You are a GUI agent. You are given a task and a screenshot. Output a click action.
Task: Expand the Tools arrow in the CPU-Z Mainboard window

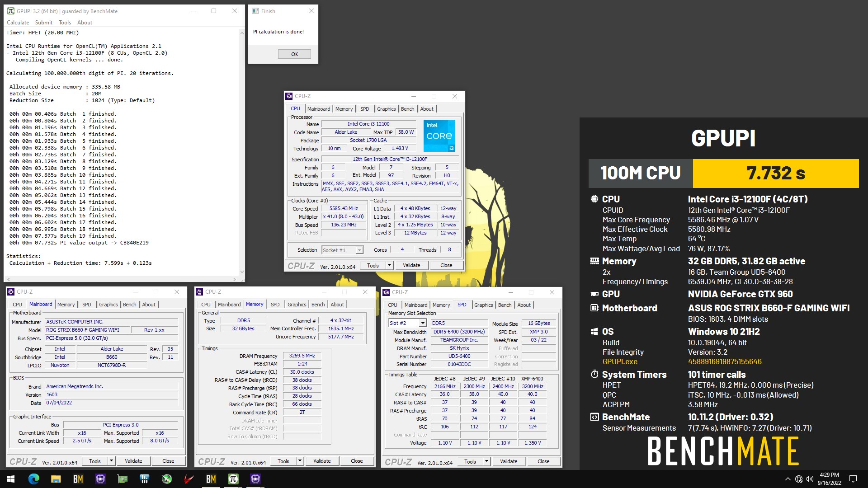pyautogui.click(x=111, y=461)
